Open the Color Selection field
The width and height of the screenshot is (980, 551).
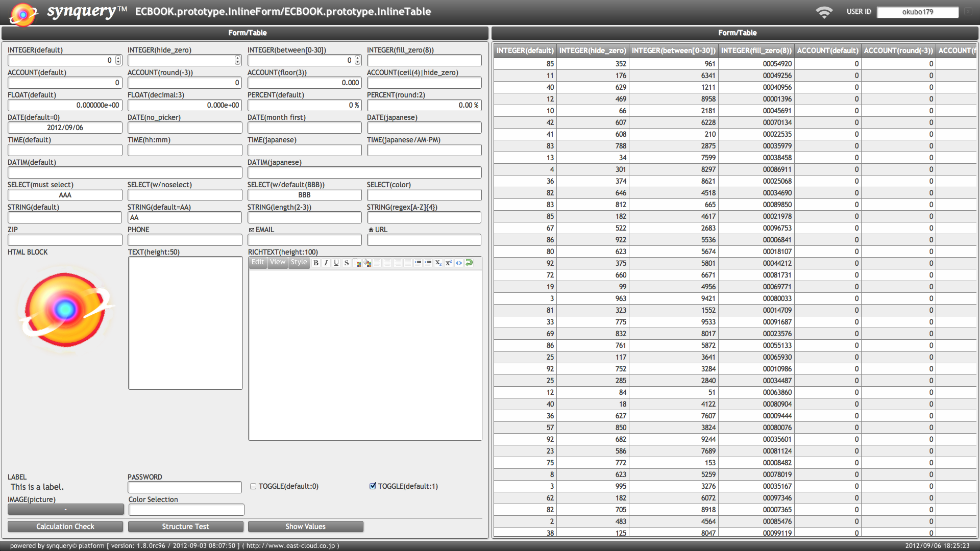point(186,510)
